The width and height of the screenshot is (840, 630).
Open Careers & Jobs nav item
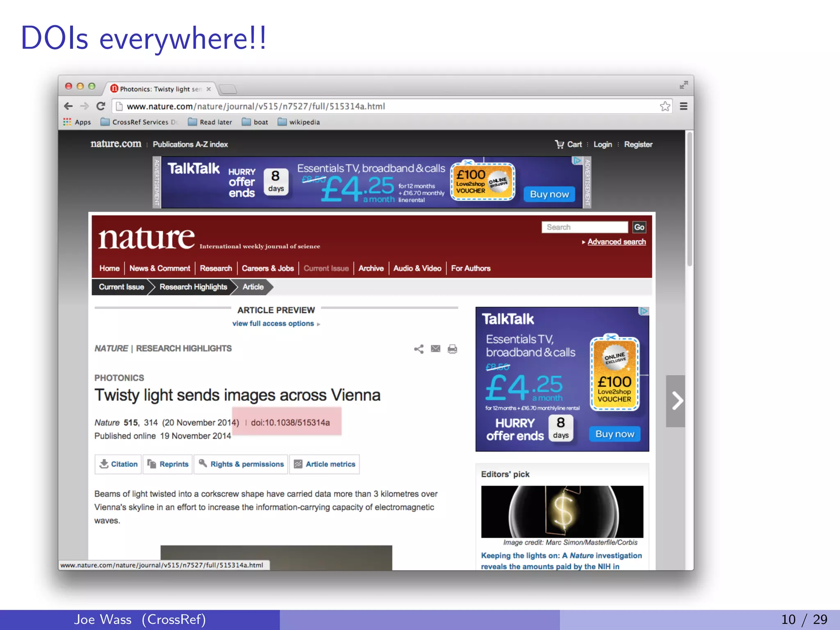tap(268, 268)
